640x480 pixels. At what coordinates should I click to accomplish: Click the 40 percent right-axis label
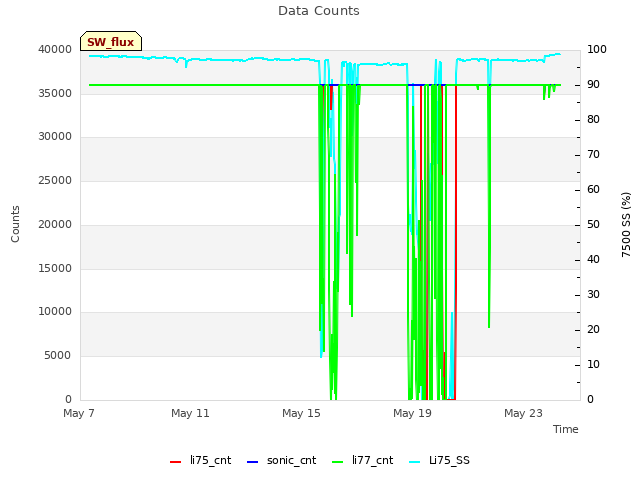click(x=593, y=260)
